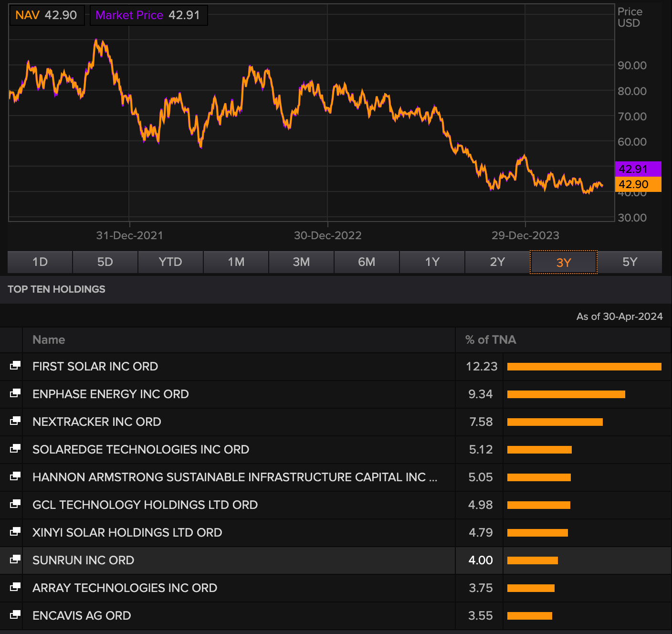672x634 pixels.
Task: Open popup icon for GCL Technology Holdings
Action: (15, 504)
